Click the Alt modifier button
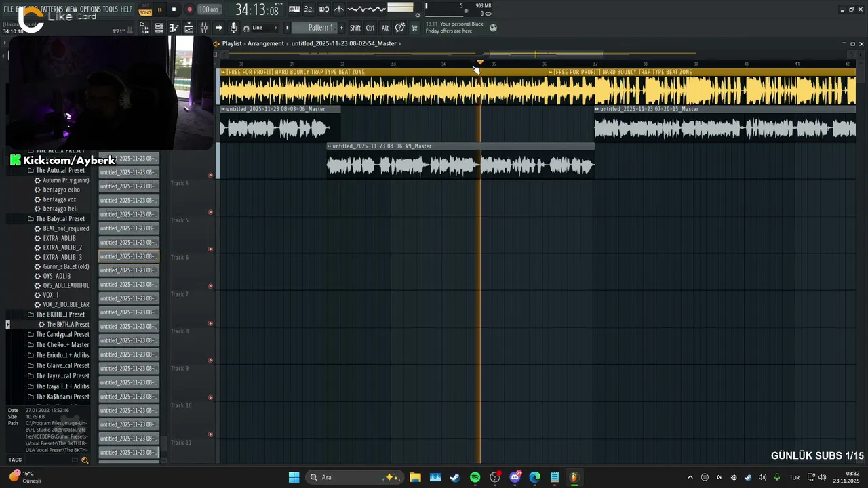This screenshot has height=488, width=868. [x=385, y=28]
